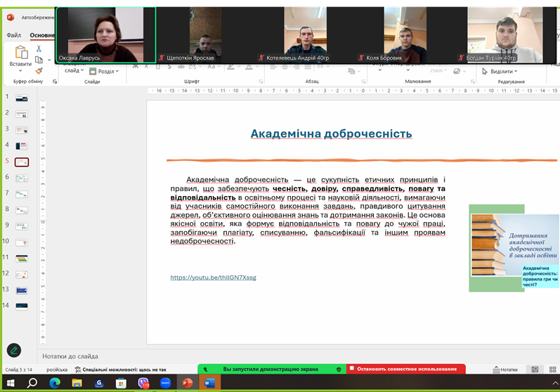Screen dimensions: 560x392
Task: Click the Zoom icon in the taskbar
Action: tap(165, 383)
